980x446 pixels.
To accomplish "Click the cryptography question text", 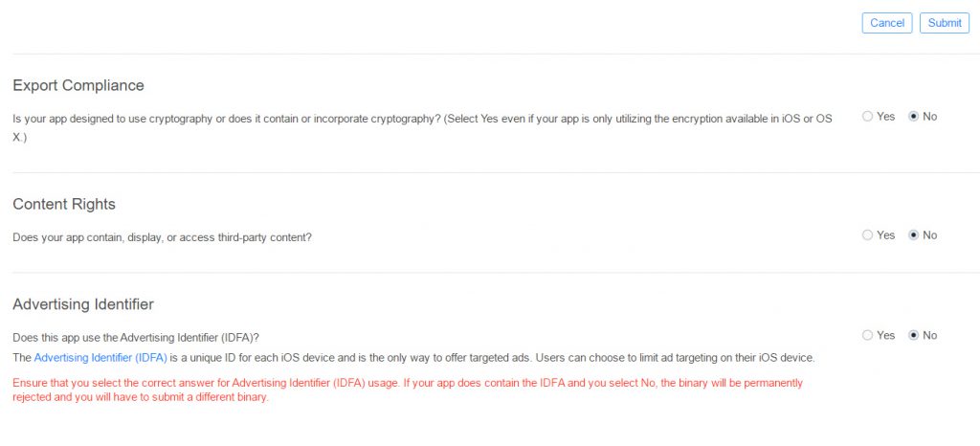I will tap(421, 118).
